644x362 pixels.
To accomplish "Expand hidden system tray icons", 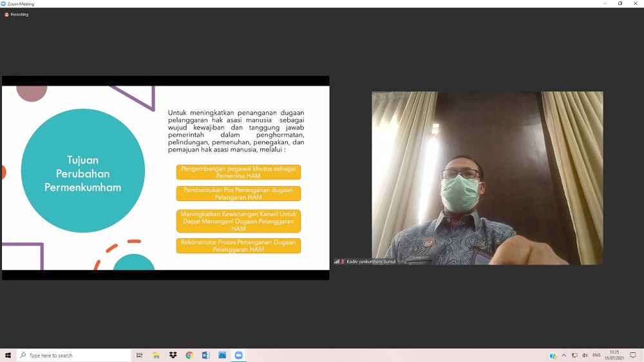I will tap(563, 356).
